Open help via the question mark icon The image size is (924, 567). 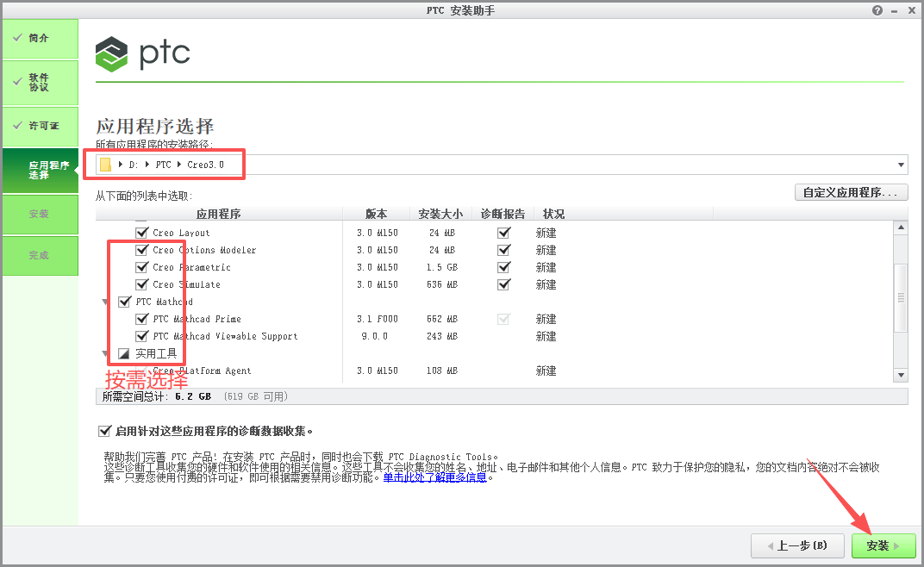click(877, 9)
